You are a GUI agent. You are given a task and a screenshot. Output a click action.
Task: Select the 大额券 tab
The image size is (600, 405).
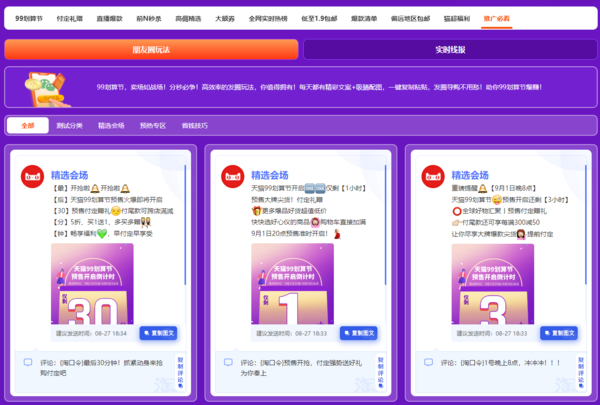(x=225, y=18)
